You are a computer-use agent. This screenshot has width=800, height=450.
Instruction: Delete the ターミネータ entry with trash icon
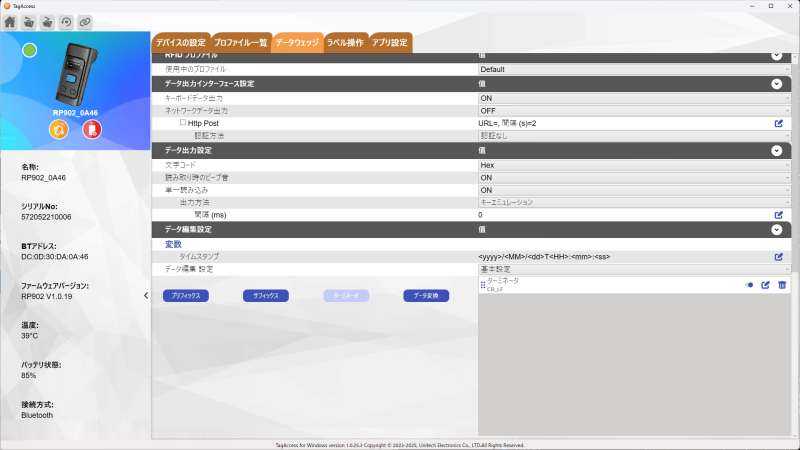click(x=782, y=285)
